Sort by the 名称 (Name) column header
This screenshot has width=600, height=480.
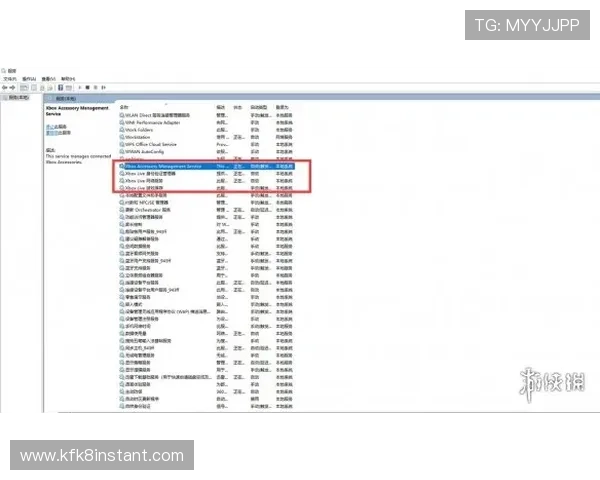coord(125,107)
